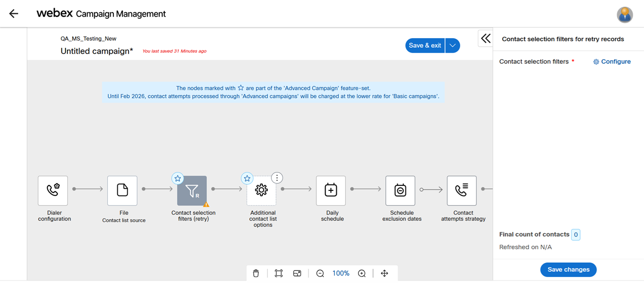This screenshot has height=285, width=644.
Task: Click the Save & exit button
Action: [425, 45]
